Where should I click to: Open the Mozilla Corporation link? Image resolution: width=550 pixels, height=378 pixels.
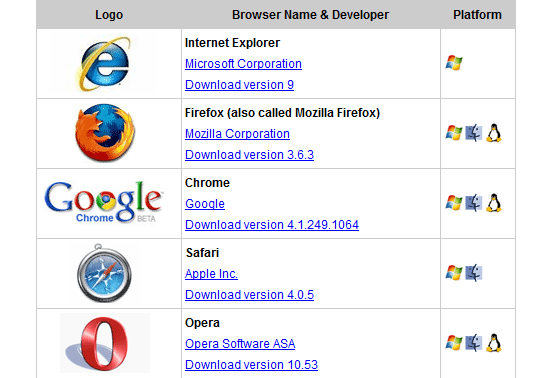[237, 134]
